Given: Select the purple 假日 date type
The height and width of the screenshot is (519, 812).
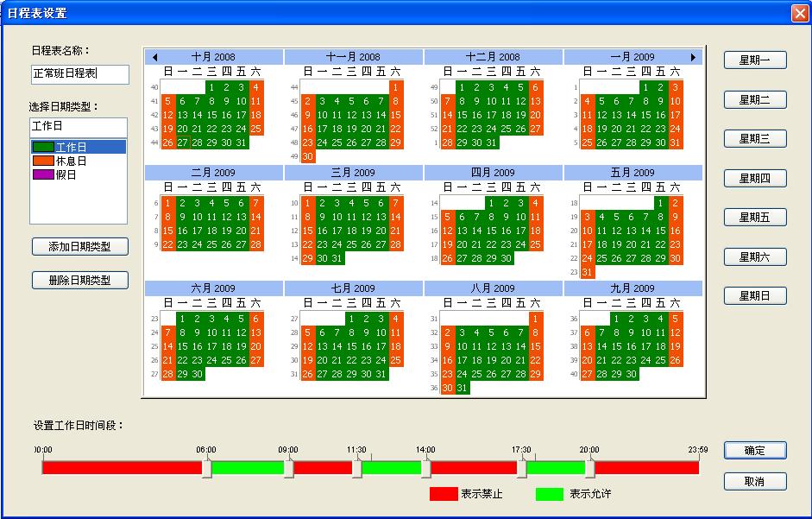Looking at the screenshot, I should (x=66, y=174).
